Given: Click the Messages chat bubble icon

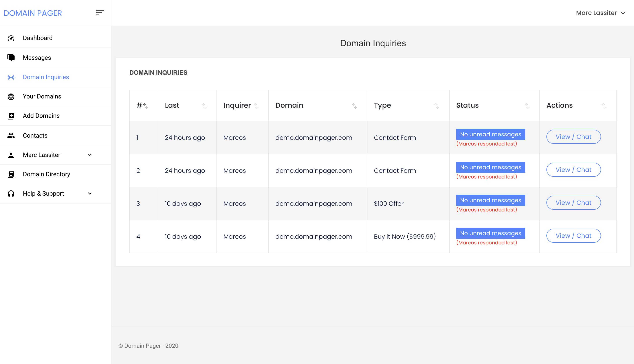Looking at the screenshot, I should 11,57.
